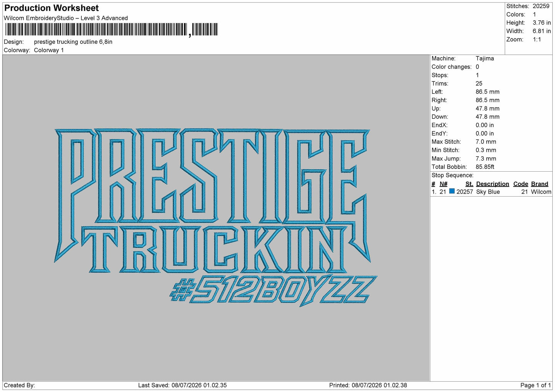Click the Width value '6.81 in'

coord(542,31)
